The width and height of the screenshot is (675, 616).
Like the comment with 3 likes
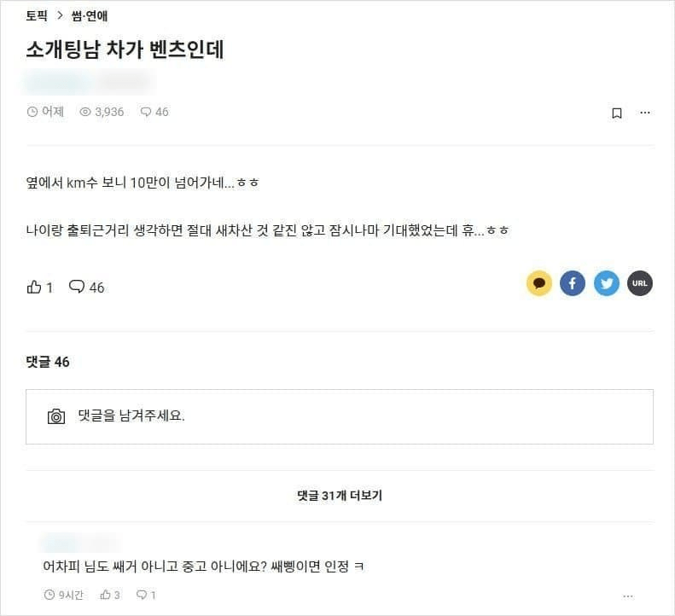click(x=106, y=595)
